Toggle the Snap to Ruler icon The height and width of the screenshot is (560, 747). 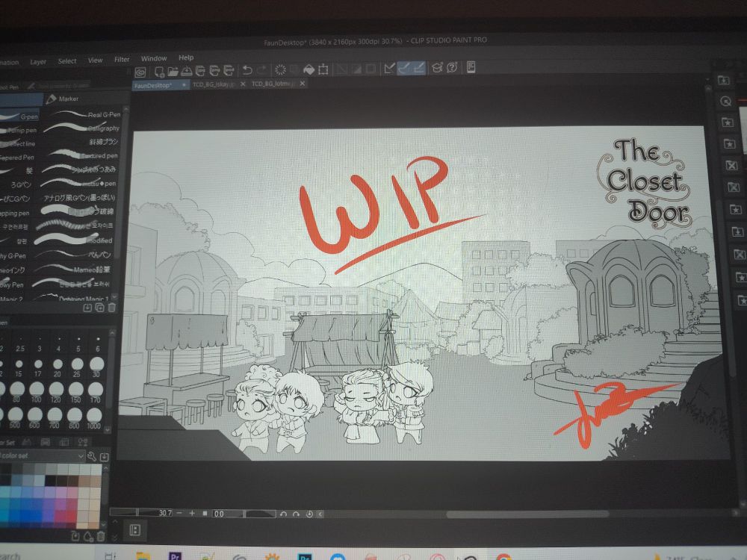[390, 69]
